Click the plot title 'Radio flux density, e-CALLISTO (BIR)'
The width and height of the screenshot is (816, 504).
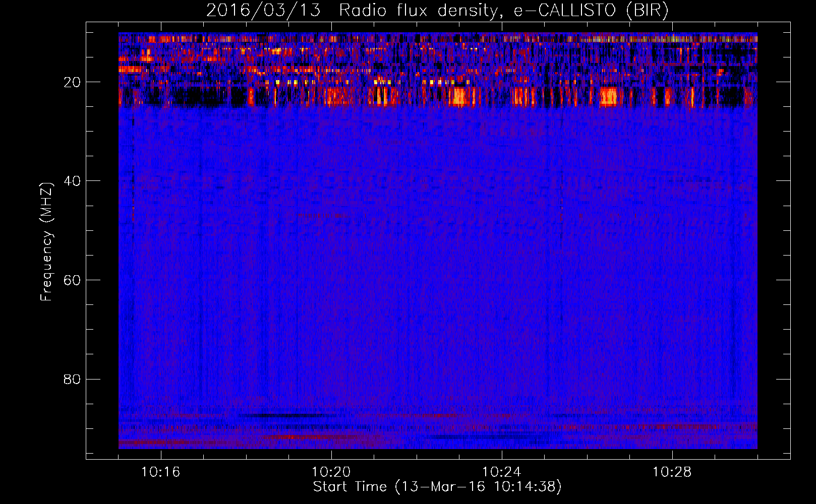(x=504, y=11)
